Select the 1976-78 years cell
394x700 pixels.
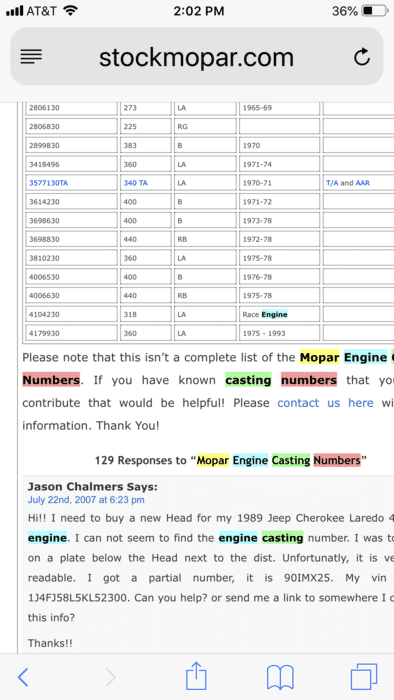(x=279, y=277)
